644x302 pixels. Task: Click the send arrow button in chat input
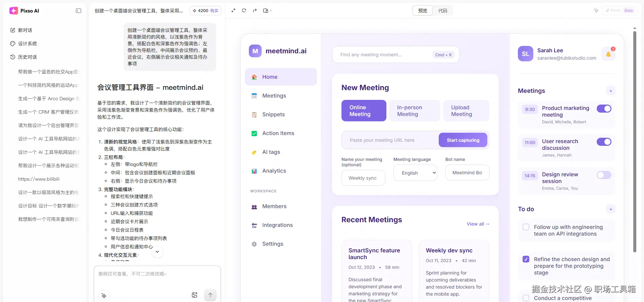tap(210, 295)
